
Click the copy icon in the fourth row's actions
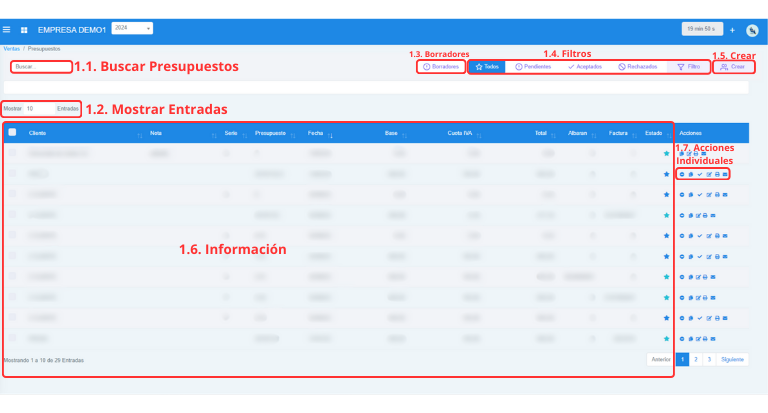[x=691, y=216]
